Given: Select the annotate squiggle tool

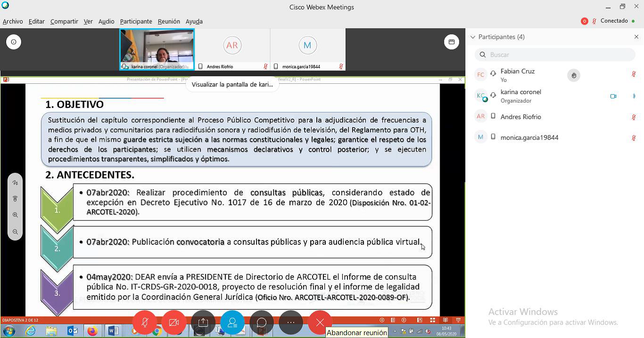Looking at the screenshot, I should [15, 183].
